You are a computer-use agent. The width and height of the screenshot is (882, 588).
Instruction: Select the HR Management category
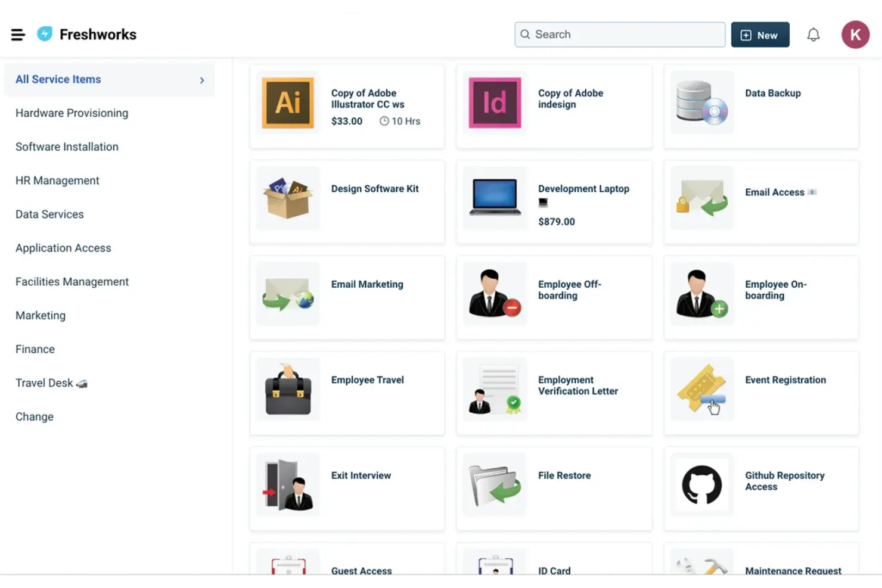[57, 180]
